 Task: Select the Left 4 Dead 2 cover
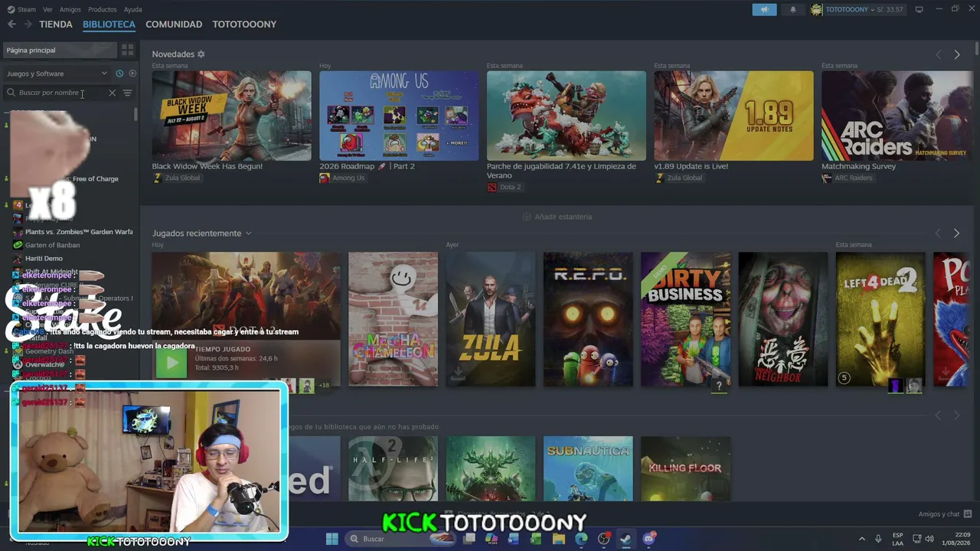click(880, 319)
